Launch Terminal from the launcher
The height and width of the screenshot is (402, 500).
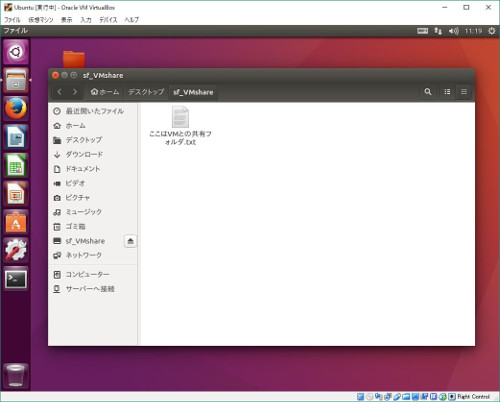(x=16, y=279)
